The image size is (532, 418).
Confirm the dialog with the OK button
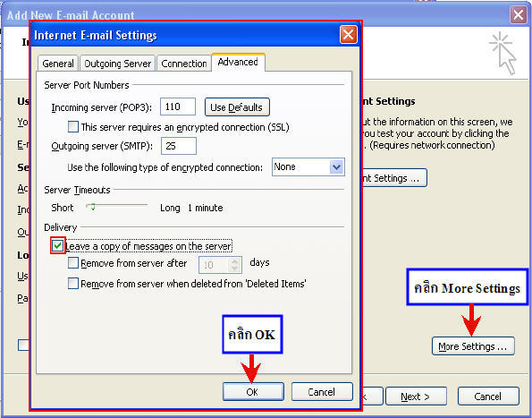253,392
